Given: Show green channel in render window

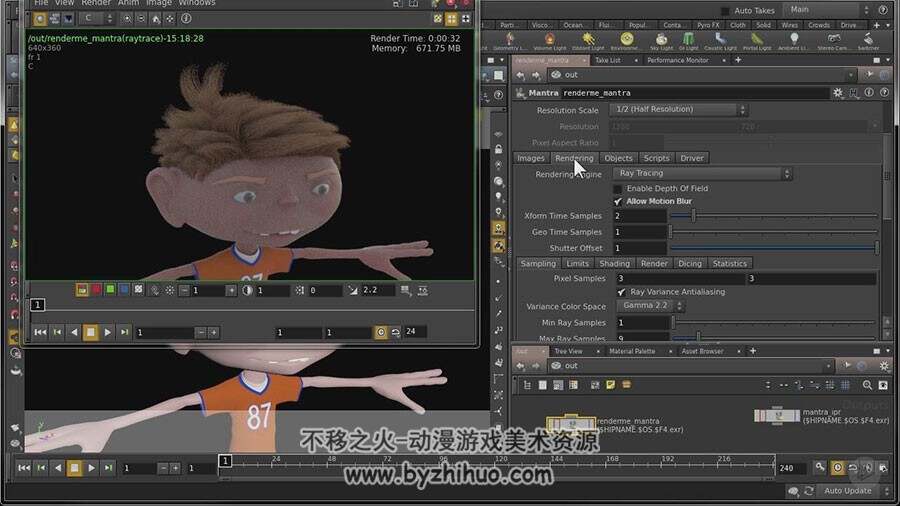Looking at the screenshot, I should 110,290.
